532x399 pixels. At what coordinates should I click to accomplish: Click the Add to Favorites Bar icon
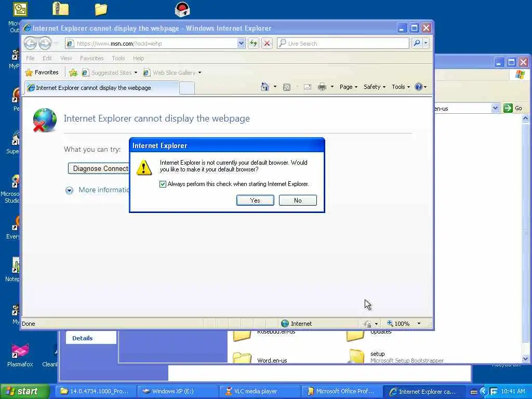tap(73, 73)
